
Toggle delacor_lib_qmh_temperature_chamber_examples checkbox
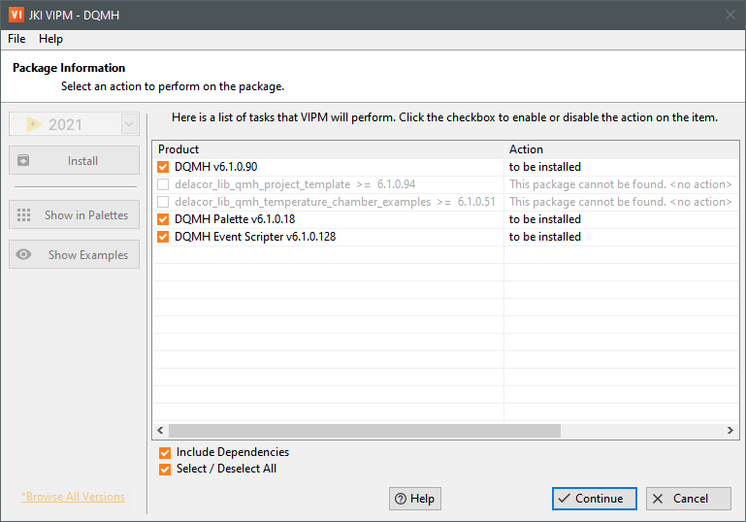163,202
